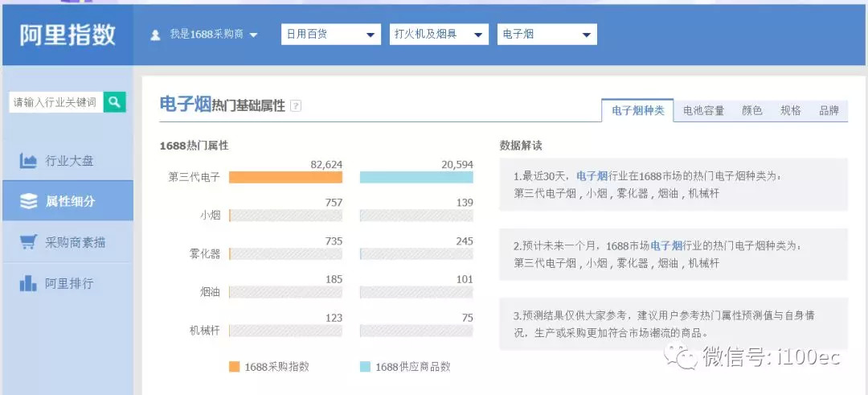This screenshot has height=395, width=868.
Task: Open the 采购商素描 sidebar menu item
Action: tap(68, 242)
